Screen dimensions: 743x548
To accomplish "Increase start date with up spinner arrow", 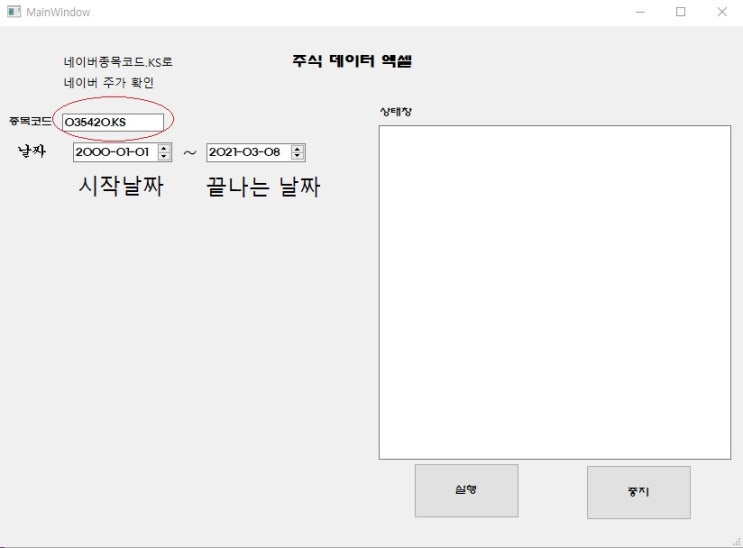I will 164,148.
